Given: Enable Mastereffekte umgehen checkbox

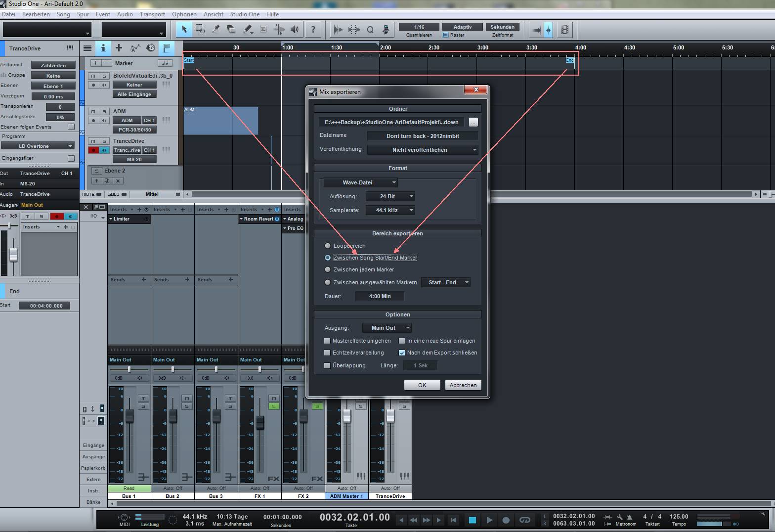Looking at the screenshot, I should (327, 341).
